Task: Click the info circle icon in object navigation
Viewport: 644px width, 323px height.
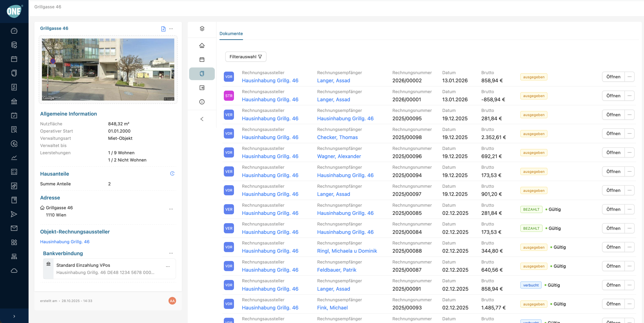Action: pyautogui.click(x=202, y=102)
